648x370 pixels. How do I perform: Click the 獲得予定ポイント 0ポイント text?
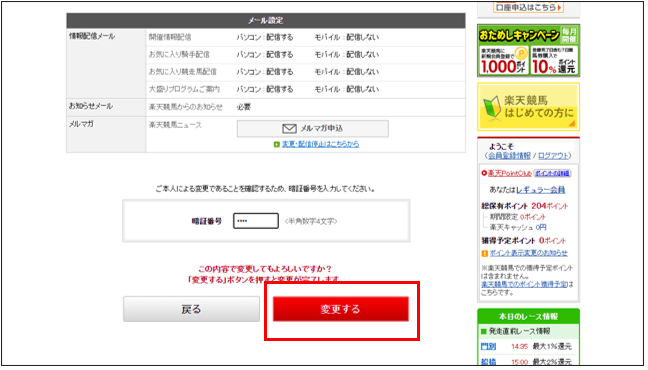coord(524,241)
